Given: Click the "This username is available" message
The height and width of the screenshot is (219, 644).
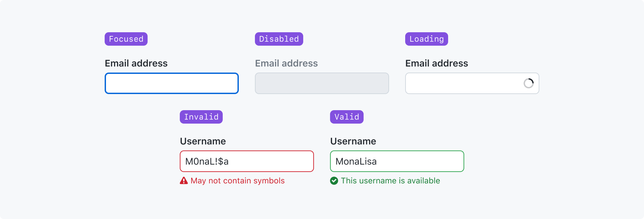Looking at the screenshot, I should click(390, 181).
